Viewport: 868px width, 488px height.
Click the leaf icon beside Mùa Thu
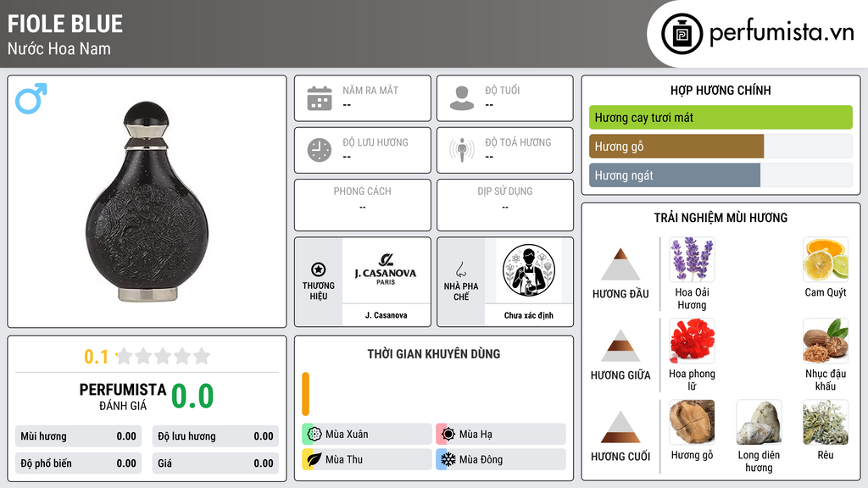tap(314, 459)
